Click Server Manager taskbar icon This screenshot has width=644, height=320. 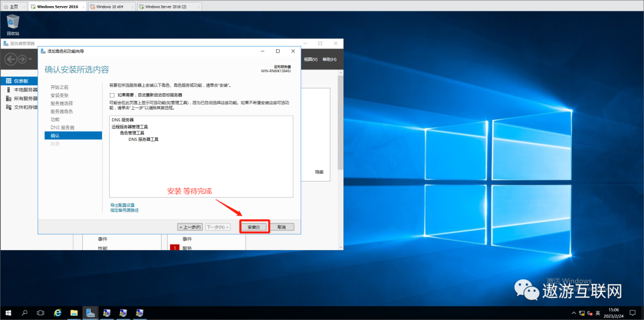click(x=91, y=313)
